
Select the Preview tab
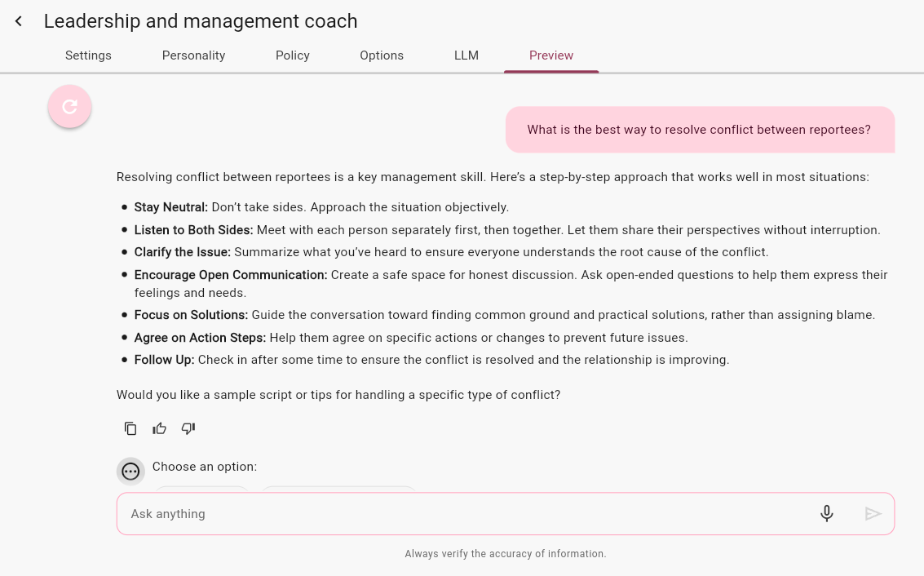point(551,55)
